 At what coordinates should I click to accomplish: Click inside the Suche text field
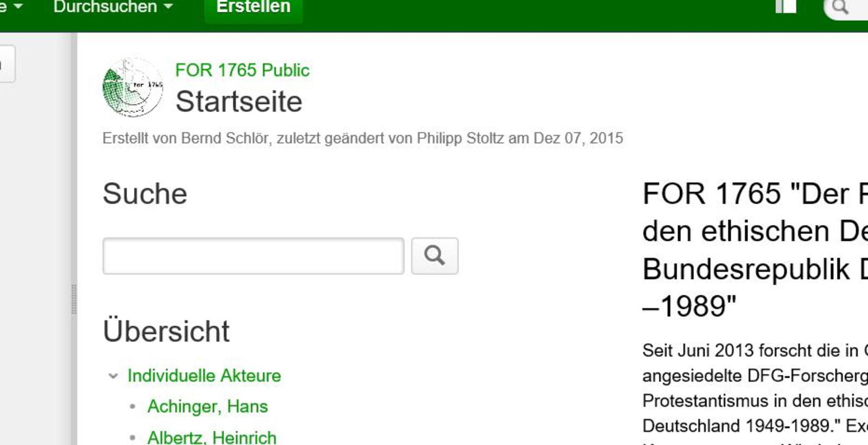click(x=253, y=256)
